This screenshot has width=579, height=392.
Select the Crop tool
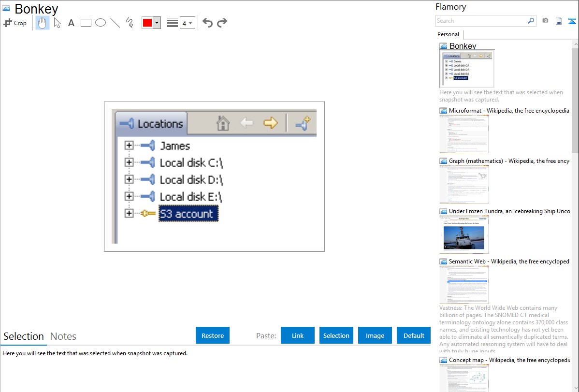coord(15,23)
